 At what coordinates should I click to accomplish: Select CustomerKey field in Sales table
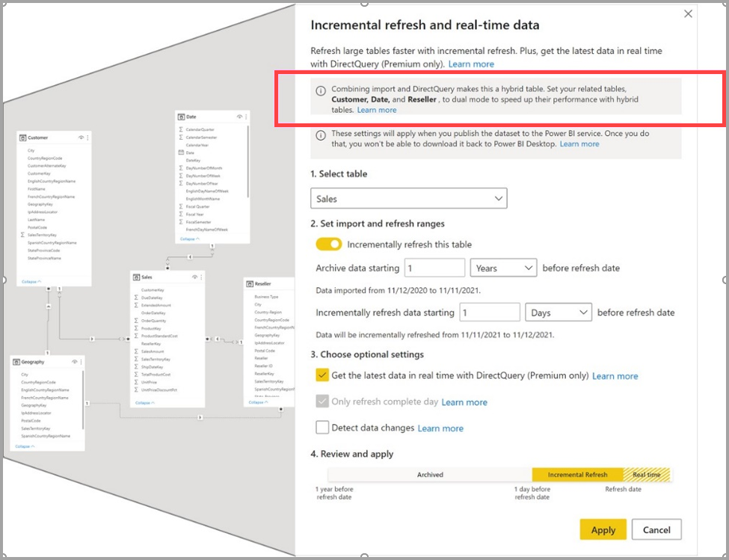pos(153,290)
